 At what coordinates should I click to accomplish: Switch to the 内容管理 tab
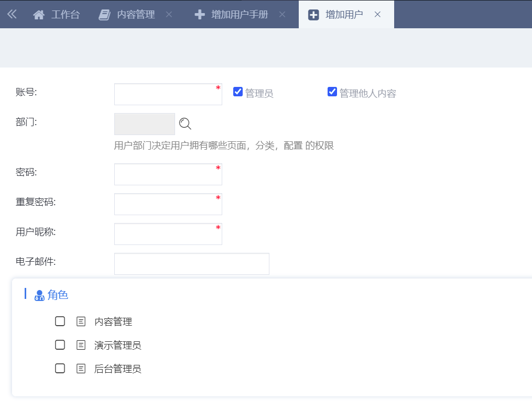(x=127, y=15)
